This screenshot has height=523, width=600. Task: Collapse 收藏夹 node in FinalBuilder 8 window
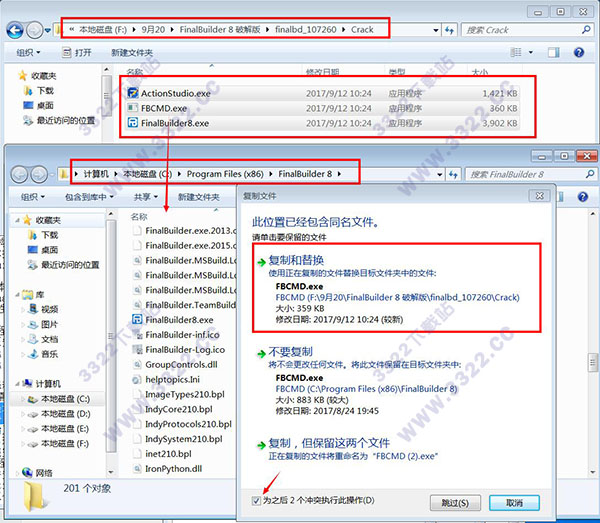point(18,220)
